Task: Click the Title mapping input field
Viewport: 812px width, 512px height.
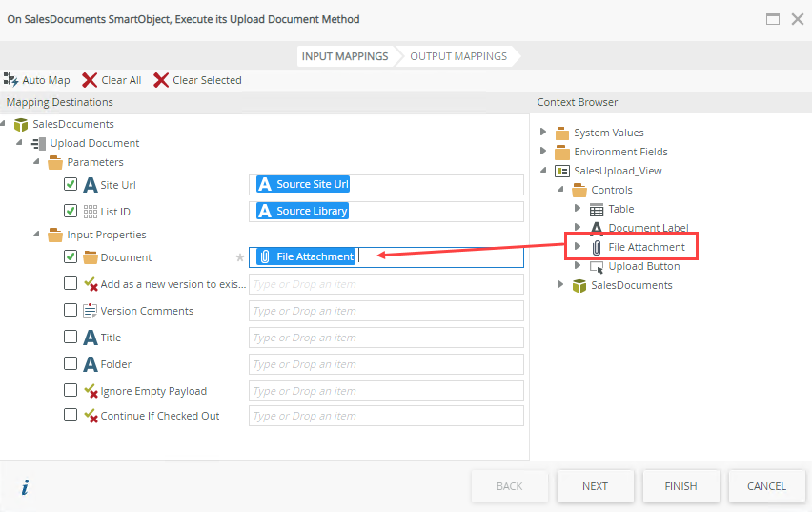Action: (x=386, y=338)
